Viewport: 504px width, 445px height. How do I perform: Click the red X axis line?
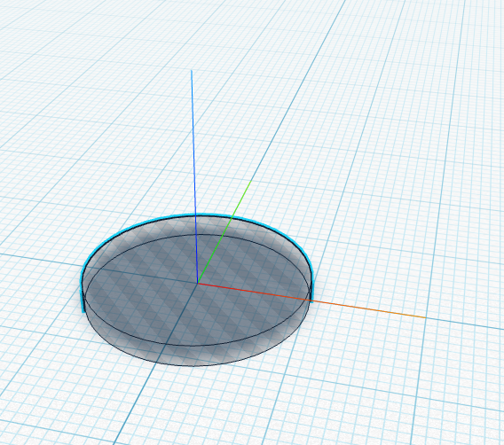(311, 301)
